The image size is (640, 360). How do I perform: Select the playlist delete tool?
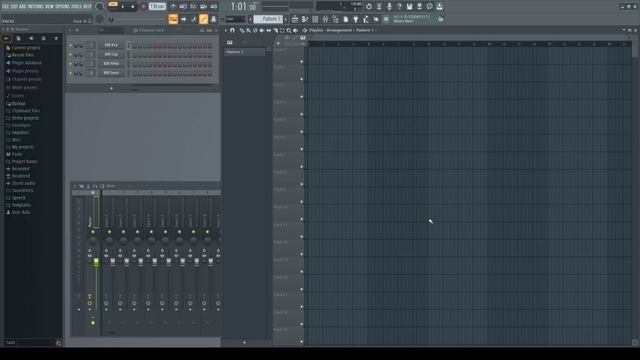tap(255, 31)
